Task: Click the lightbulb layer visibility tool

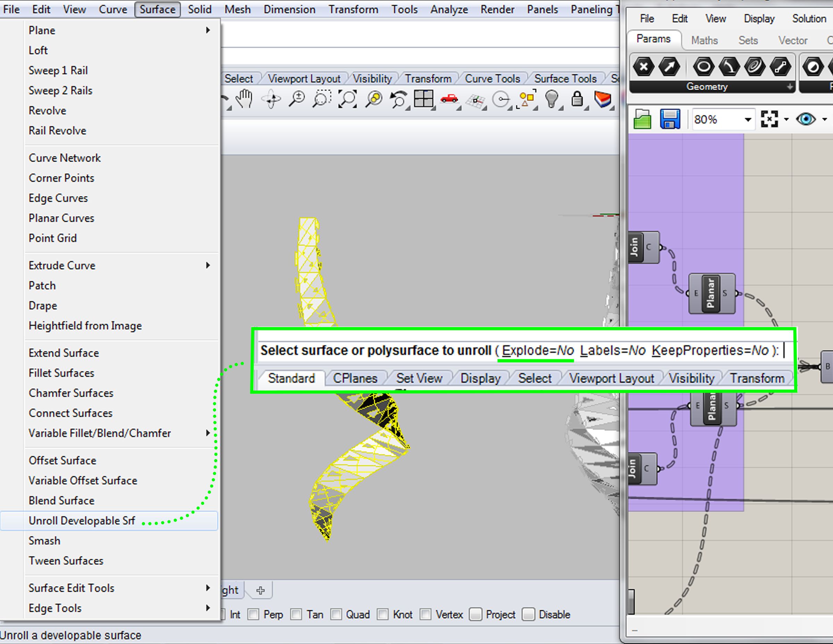Action: (x=552, y=99)
